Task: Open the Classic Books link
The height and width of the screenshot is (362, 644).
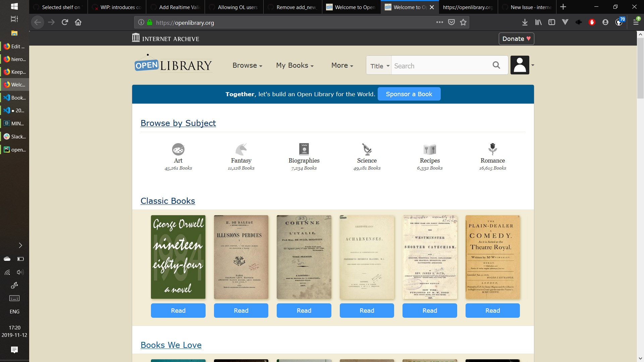Action: 168,201
